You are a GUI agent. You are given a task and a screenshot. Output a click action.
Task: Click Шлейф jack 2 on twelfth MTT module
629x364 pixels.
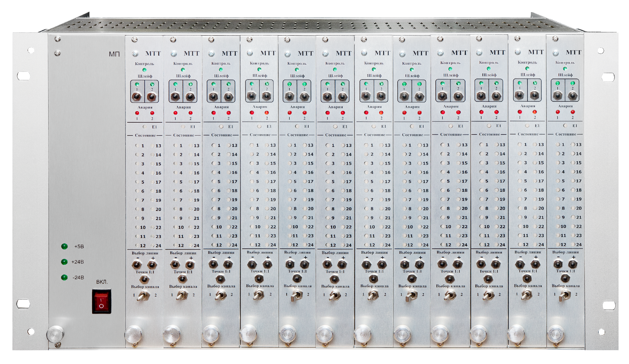pyautogui.click(x=572, y=96)
